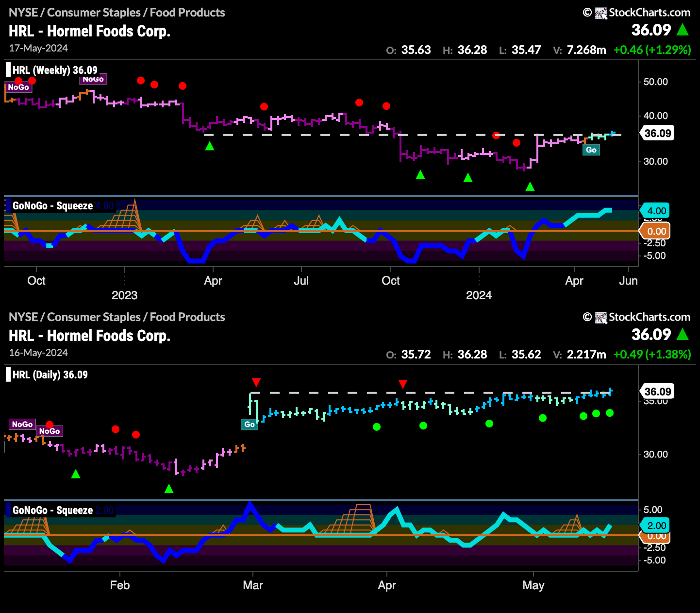Click the 2023 year label on the weekly time axis

[x=125, y=295]
